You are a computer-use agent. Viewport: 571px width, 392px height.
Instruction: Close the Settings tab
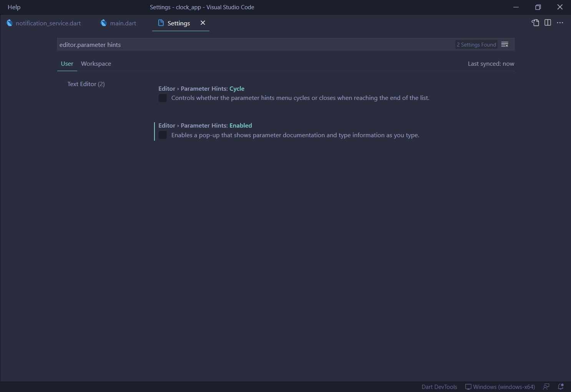coord(203,23)
